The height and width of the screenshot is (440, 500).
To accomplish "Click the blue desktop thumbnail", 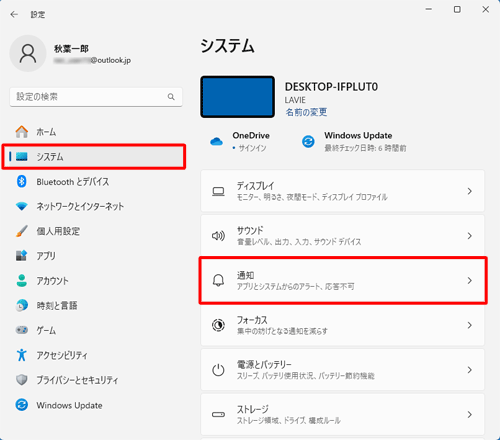I will pos(237,97).
